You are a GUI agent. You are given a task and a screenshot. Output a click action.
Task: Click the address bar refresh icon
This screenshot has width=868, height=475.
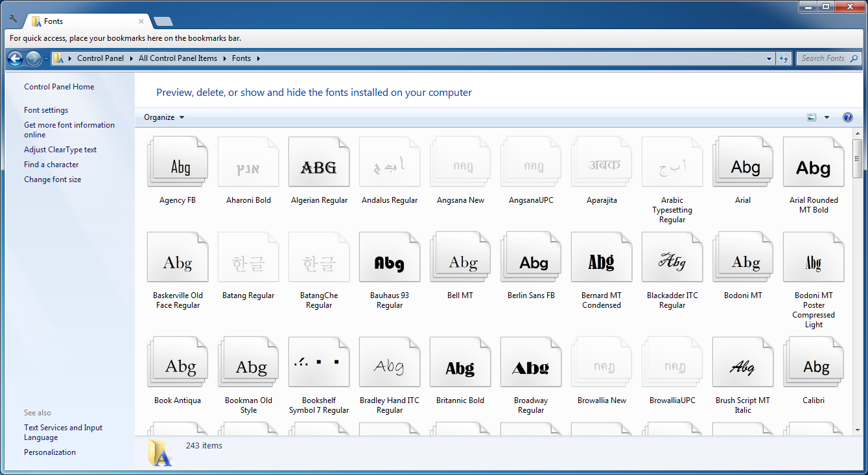pyautogui.click(x=784, y=58)
